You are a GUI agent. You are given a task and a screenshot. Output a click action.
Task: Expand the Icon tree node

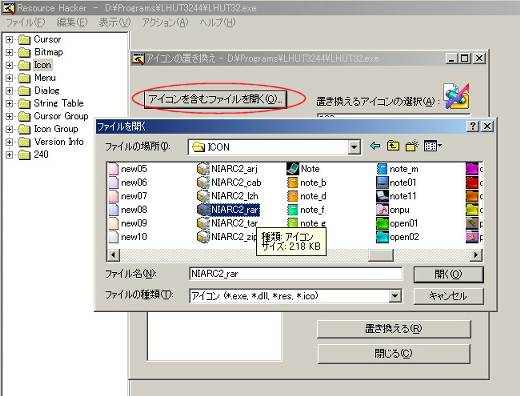coord(9,65)
